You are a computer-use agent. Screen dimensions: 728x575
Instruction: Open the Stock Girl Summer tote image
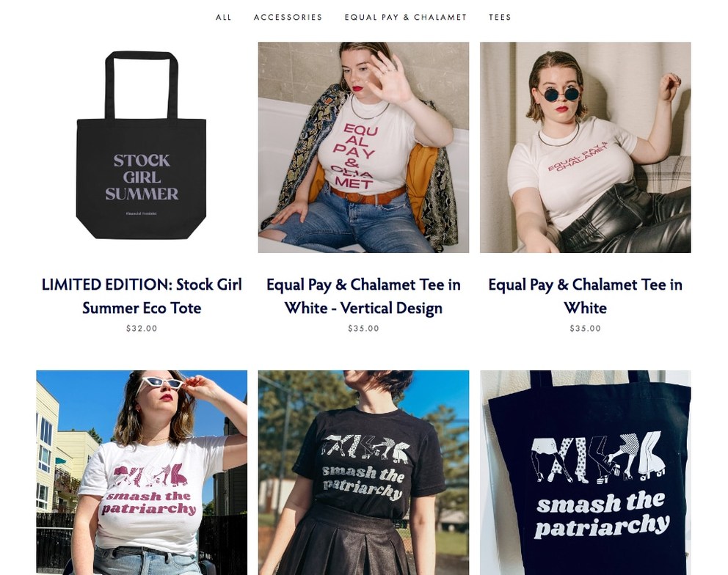142,147
